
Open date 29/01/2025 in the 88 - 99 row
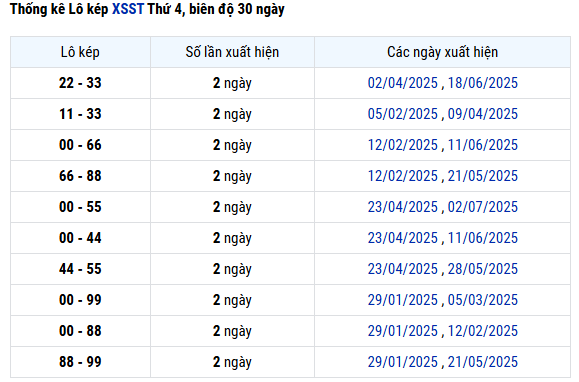[x=402, y=362]
